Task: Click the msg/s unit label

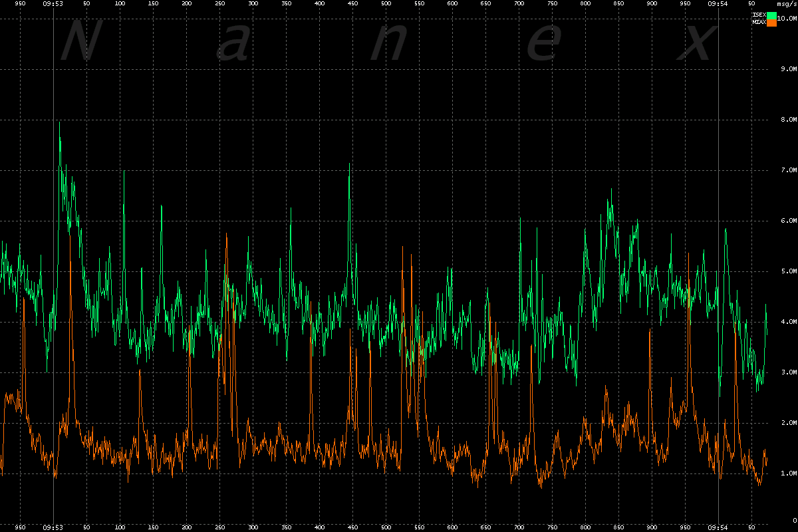Action: pyautogui.click(x=787, y=4)
